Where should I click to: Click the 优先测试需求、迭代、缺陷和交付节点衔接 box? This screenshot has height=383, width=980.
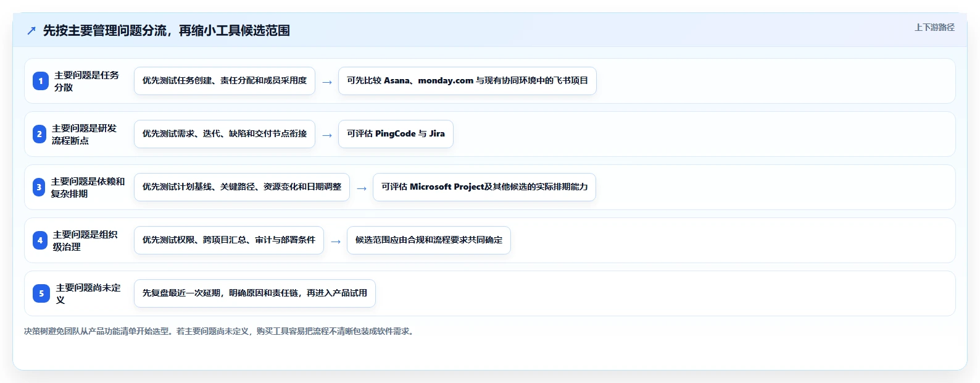(225, 134)
